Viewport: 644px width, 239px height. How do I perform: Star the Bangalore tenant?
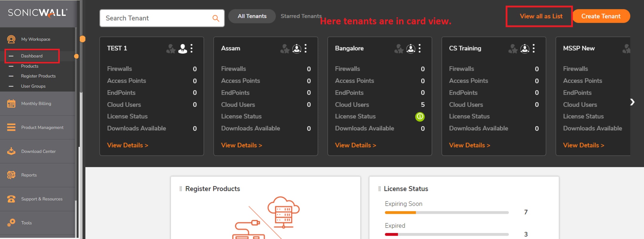point(399,48)
